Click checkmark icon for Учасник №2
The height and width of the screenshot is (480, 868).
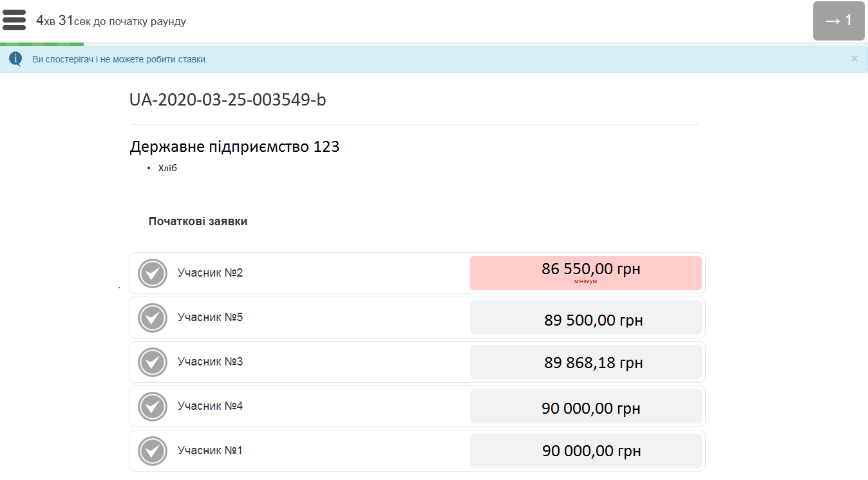153,273
